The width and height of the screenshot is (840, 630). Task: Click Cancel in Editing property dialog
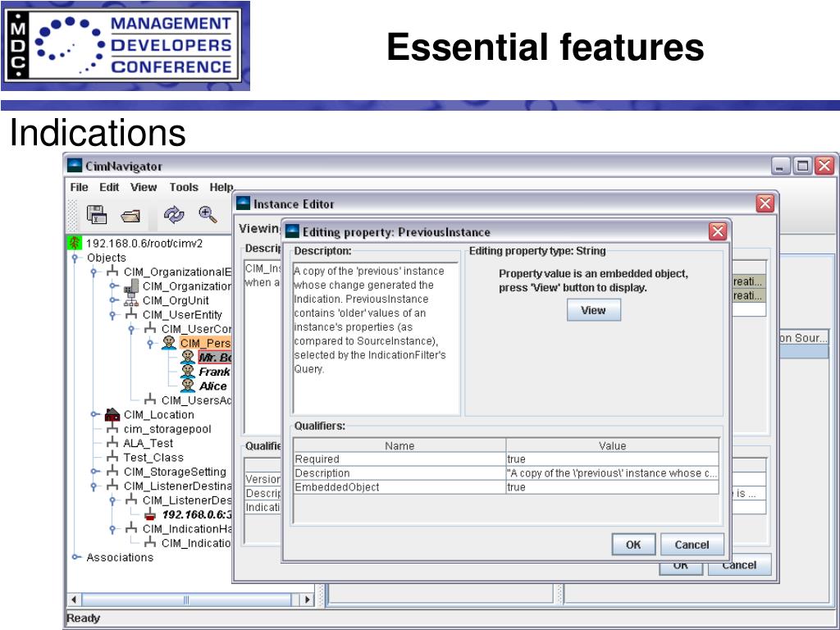click(692, 545)
